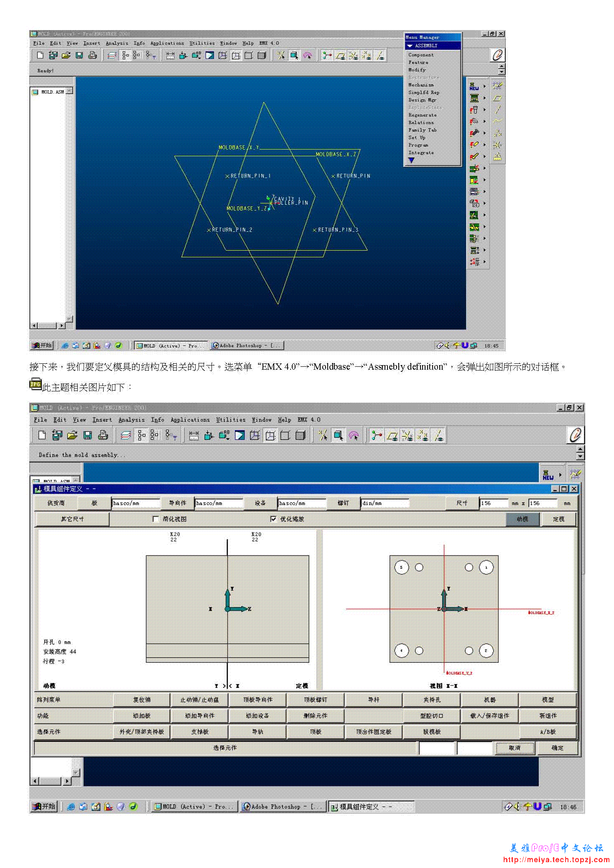
Task: Click Repaint screen icon in upper Pro/E toolbar
Action: (x=210, y=55)
